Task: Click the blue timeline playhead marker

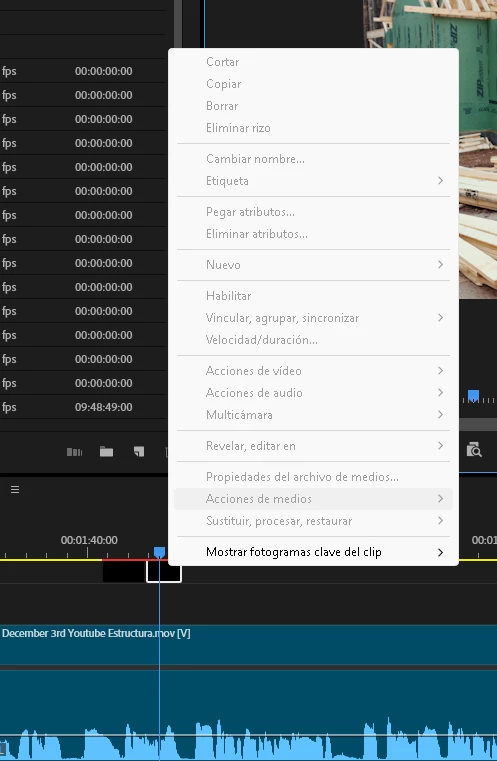Action: point(159,552)
